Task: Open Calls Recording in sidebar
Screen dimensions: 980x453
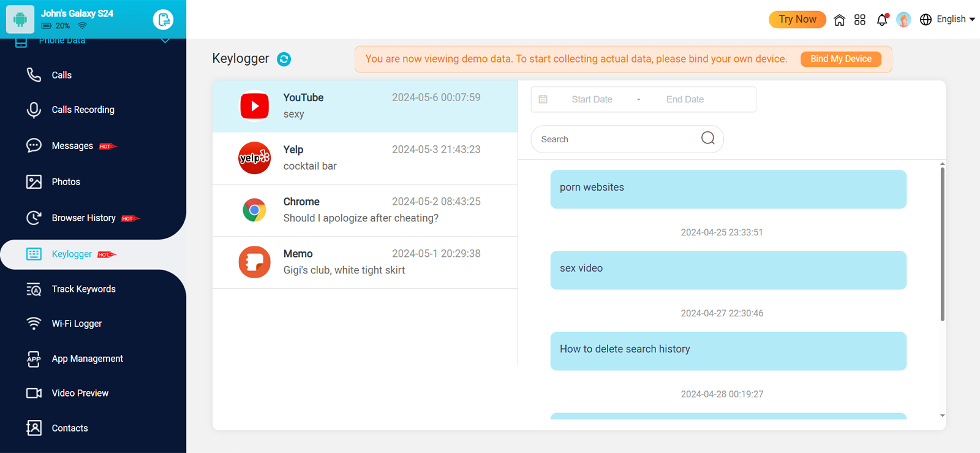Action: [x=83, y=110]
